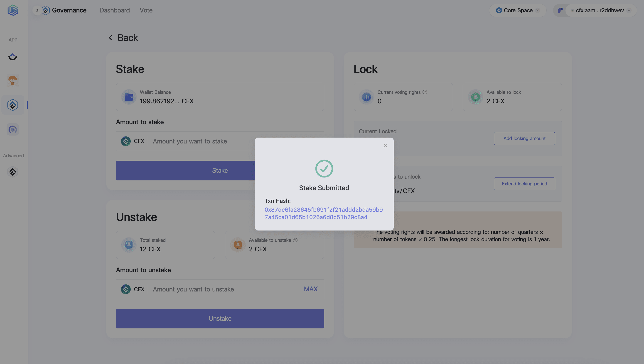Viewport: 644px width, 364px height.
Task: Open the purple circular sidebar app icon
Action: [13, 129]
